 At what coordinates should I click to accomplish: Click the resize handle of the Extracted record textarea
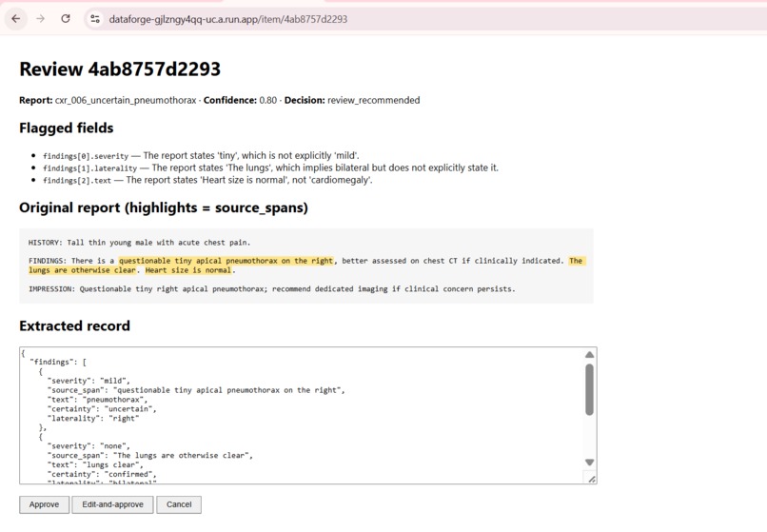coord(592,479)
